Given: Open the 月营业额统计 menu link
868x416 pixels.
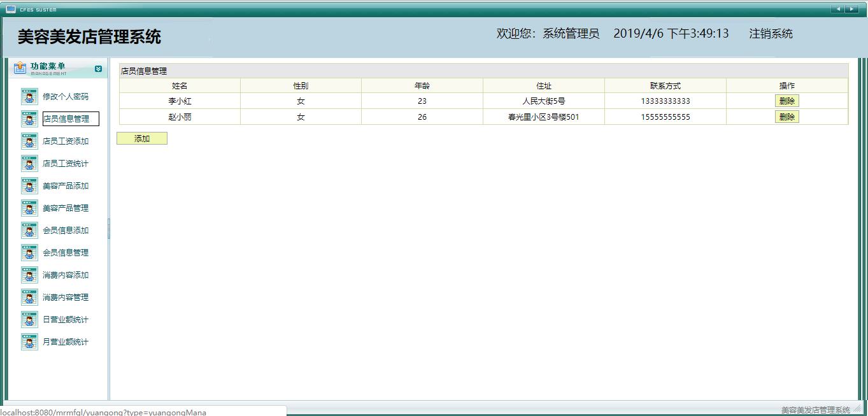Looking at the screenshot, I should point(66,342).
